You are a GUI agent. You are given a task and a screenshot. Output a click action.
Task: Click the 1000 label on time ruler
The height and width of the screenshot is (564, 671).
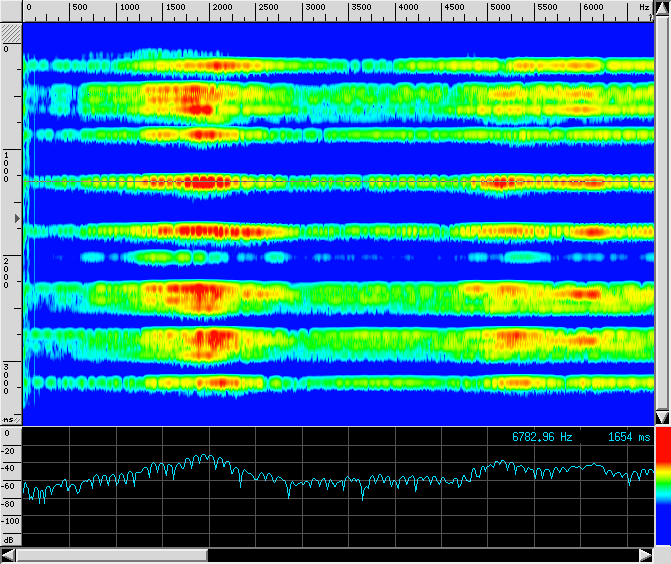(6, 167)
